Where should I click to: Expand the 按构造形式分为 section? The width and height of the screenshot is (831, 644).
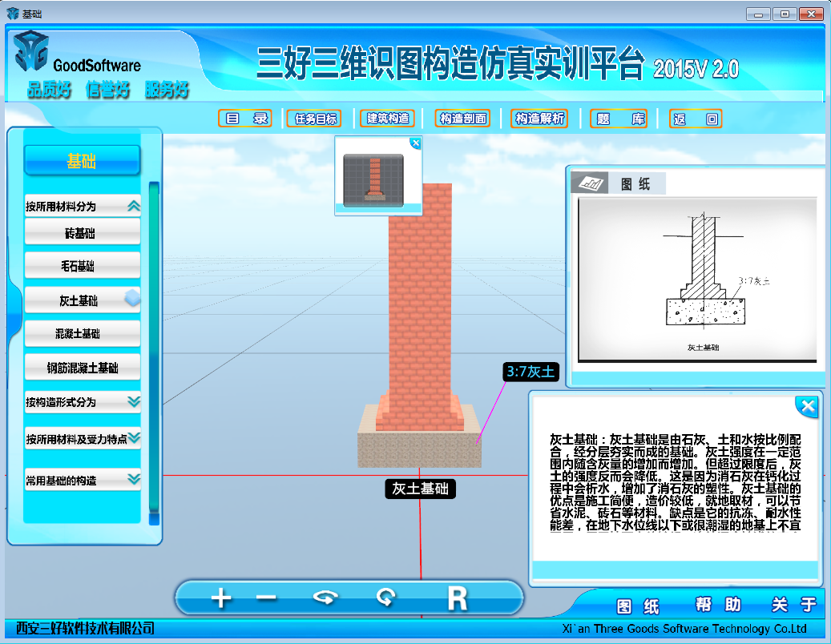(x=134, y=401)
